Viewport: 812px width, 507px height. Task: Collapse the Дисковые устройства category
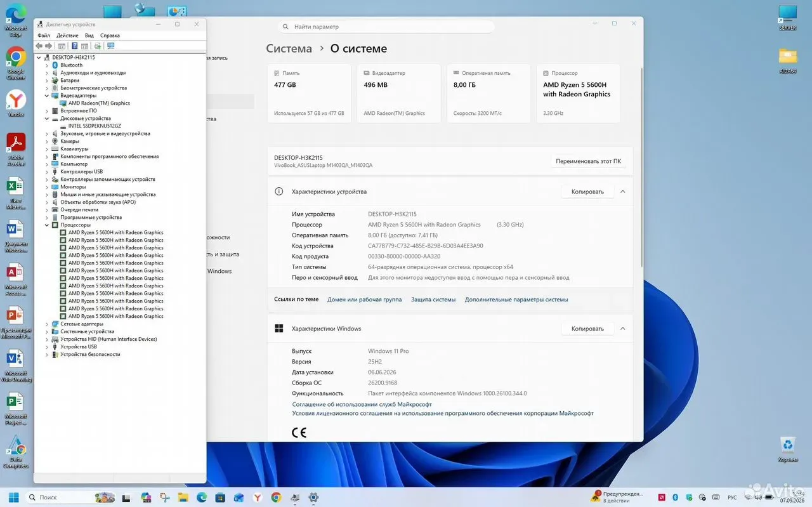click(x=46, y=118)
